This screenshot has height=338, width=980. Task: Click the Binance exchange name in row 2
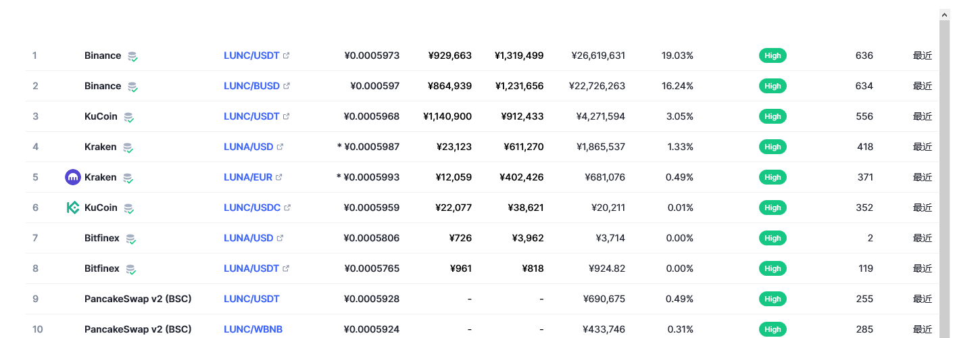tap(103, 86)
